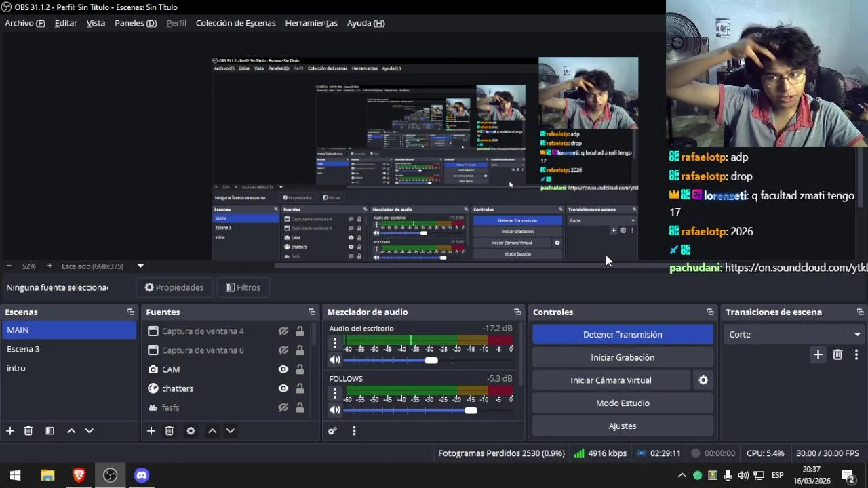Open the Paneles menu
The height and width of the screenshot is (488, 868).
136,23
